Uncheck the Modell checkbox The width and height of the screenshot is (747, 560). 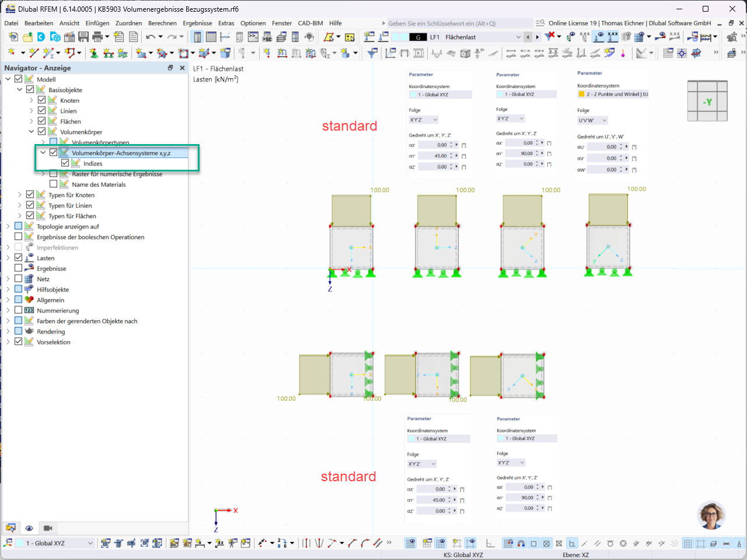point(18,79)
